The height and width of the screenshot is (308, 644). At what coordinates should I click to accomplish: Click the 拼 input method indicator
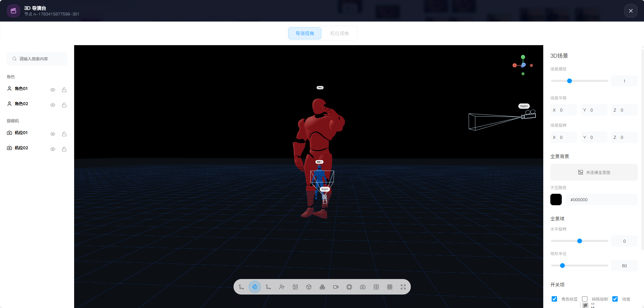point(585,305)
